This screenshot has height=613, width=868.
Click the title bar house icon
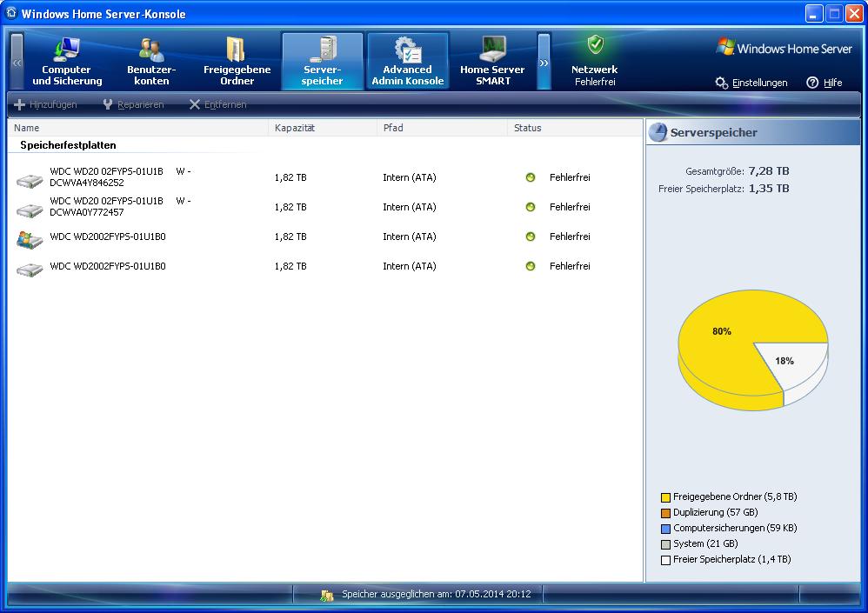click(x=11, y=13)
